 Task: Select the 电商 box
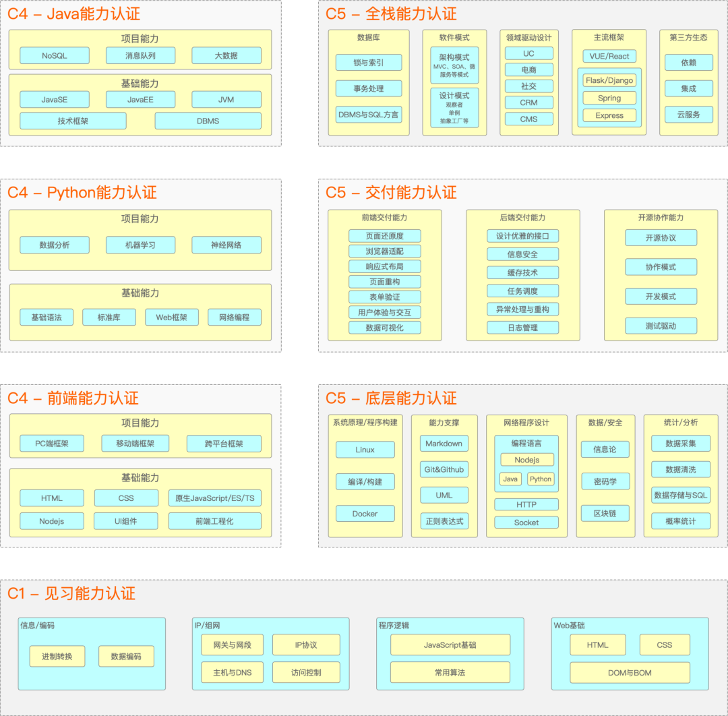pyautogui.click(x=529, y=69)
